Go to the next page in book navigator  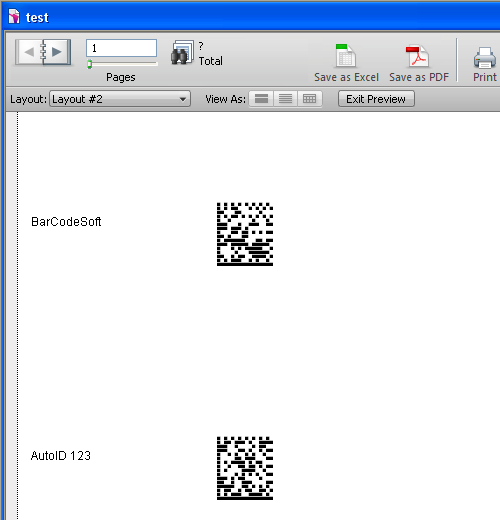pyautogui.click(x=57, y=52)
